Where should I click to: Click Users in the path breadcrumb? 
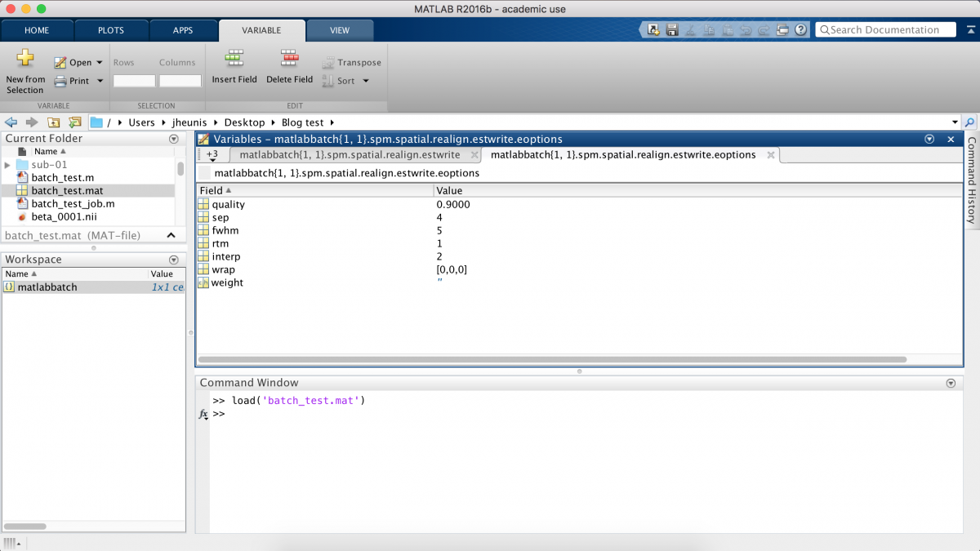[141, 122]
